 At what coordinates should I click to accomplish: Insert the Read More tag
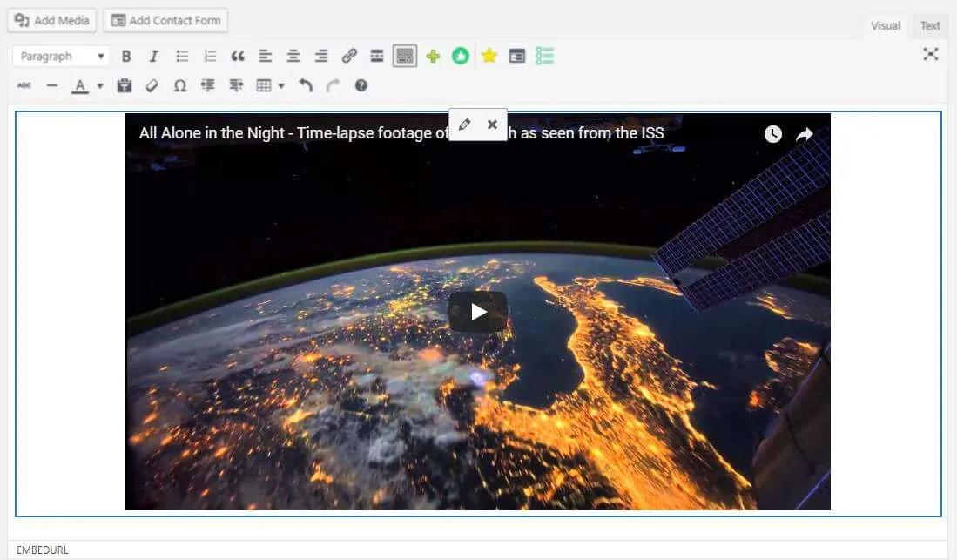point(377,57)
